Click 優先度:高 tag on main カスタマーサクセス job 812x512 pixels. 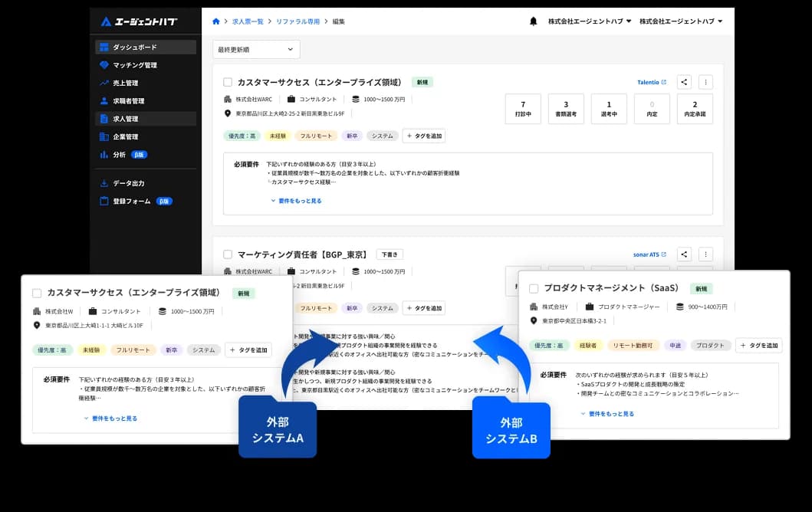242,136
